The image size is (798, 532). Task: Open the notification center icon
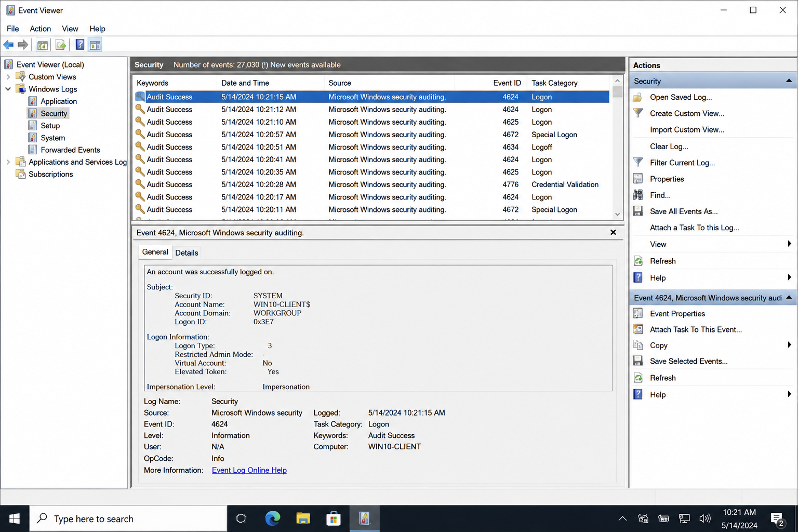tap(778, 519)
